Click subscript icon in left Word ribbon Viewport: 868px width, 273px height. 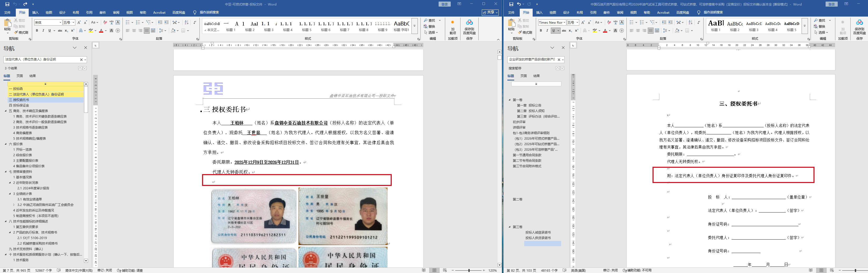[66, 31]
